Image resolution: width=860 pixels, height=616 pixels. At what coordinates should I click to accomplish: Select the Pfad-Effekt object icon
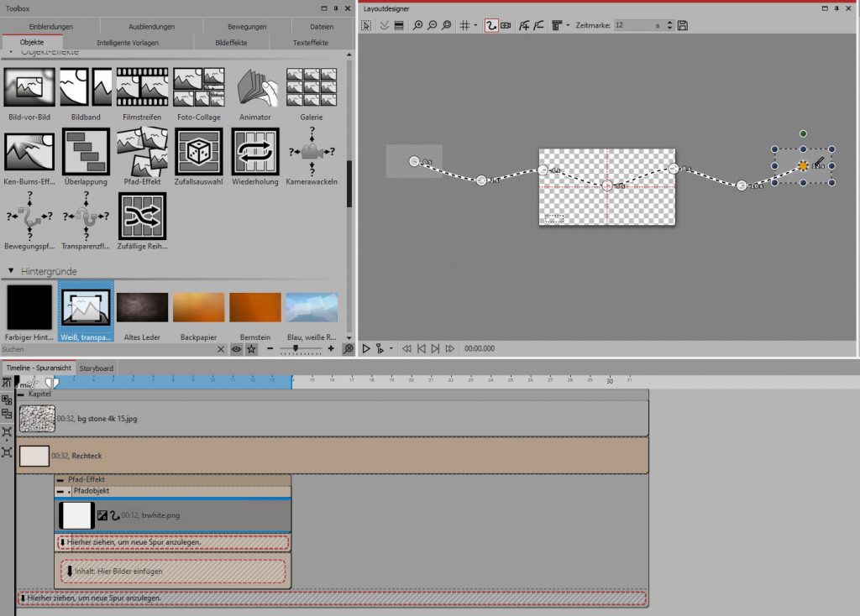coord(142,150)
